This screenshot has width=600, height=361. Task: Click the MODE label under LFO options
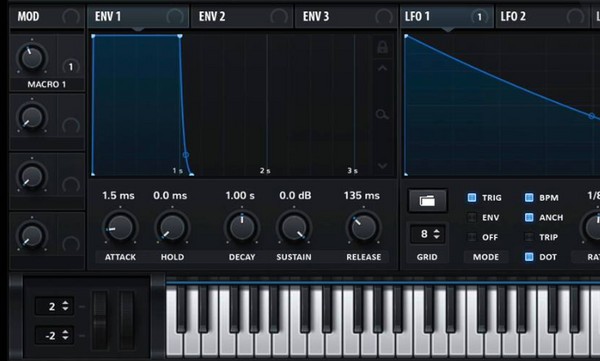point(486,257)
